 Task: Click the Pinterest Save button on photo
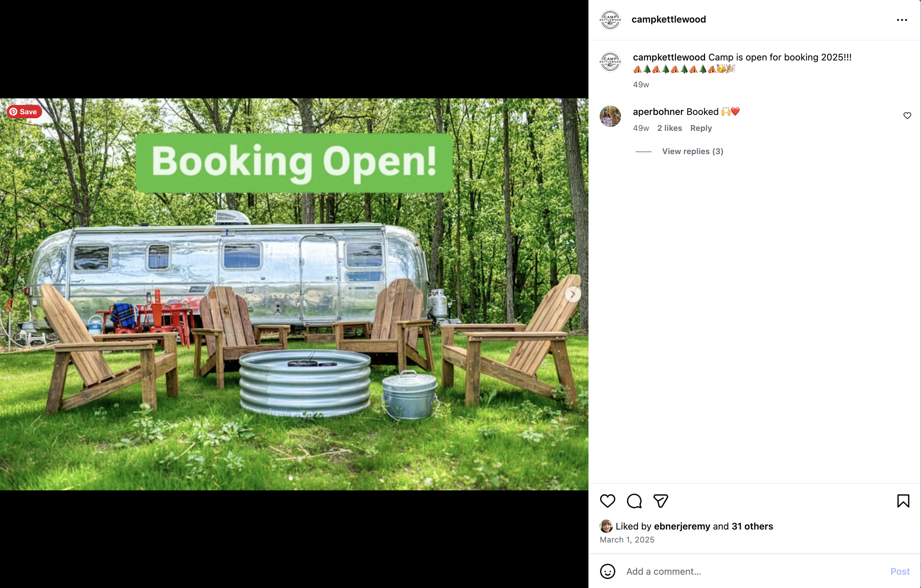(24, 112)
